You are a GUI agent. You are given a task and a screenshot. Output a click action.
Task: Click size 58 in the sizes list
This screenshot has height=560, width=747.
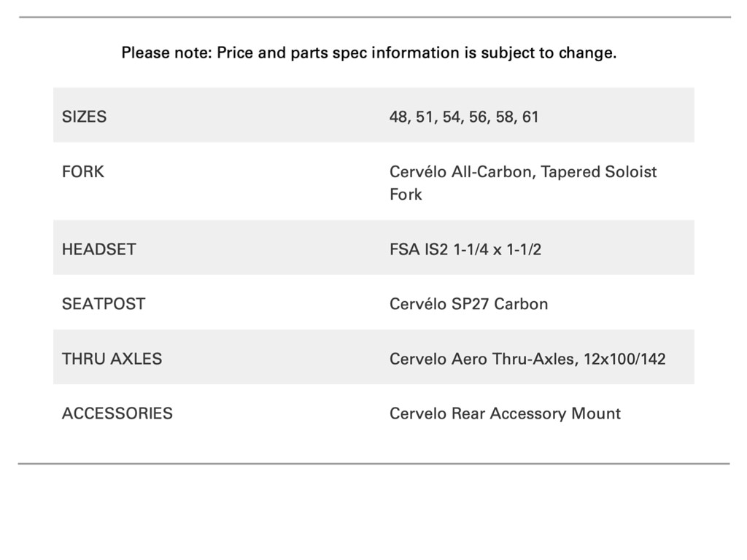pos(504,117)
